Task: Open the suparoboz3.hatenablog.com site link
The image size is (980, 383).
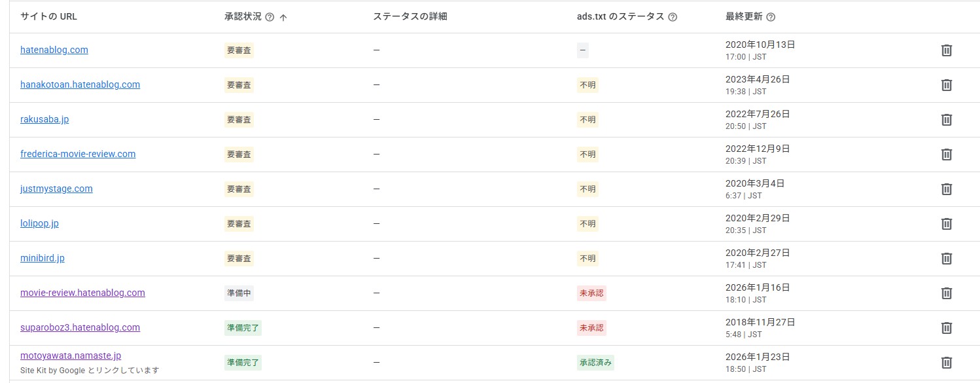Action: pos(80,327)
